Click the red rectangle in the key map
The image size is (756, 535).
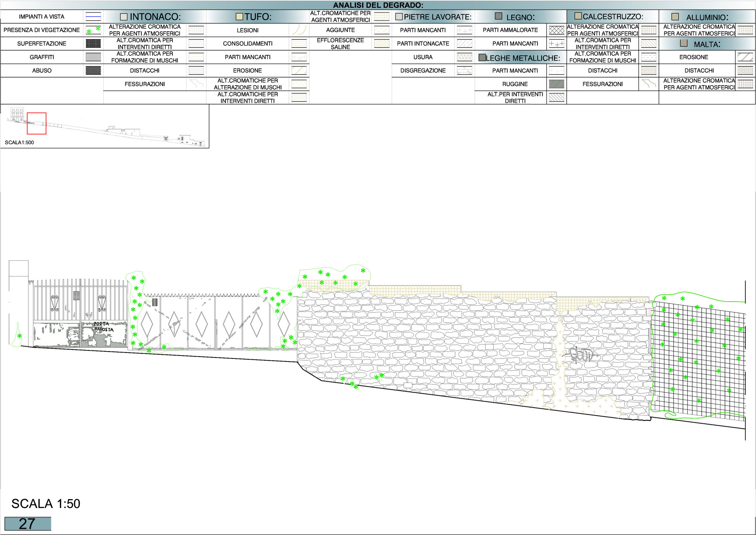pyautogui.click(x=36, y=123)
